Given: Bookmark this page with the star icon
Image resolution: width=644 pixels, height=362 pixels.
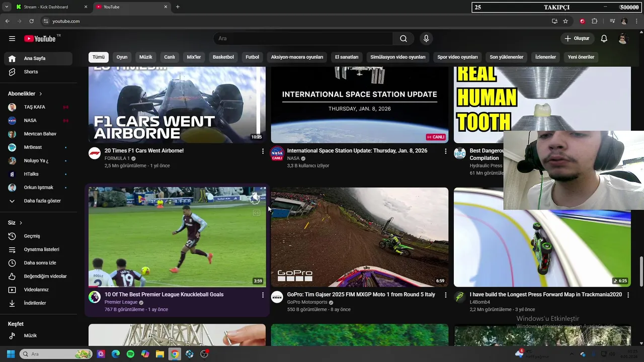Looking at the screenshot, I should point(566,21).
